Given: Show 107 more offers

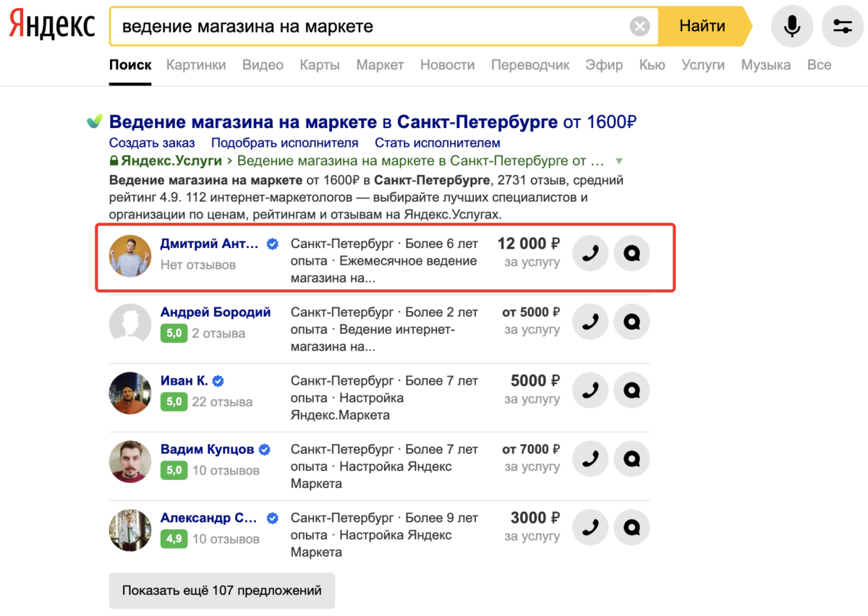Looking at the screenshot, I should coord(221,591).
